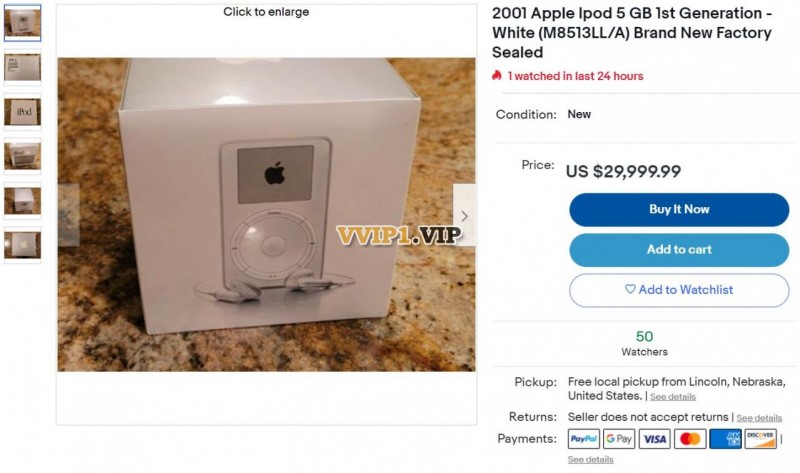Click the American Express card icon

point(725,439)
